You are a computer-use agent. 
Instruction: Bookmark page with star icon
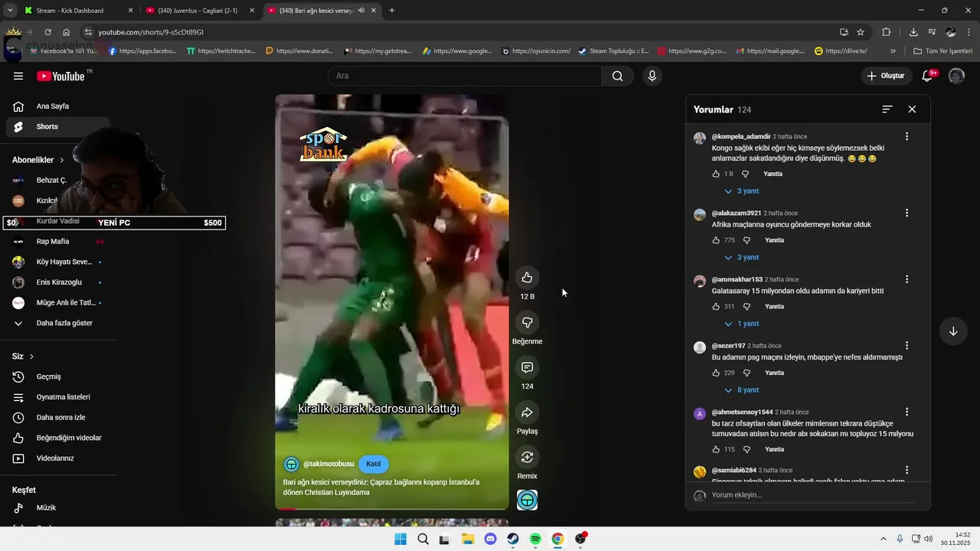coord(861,32)
